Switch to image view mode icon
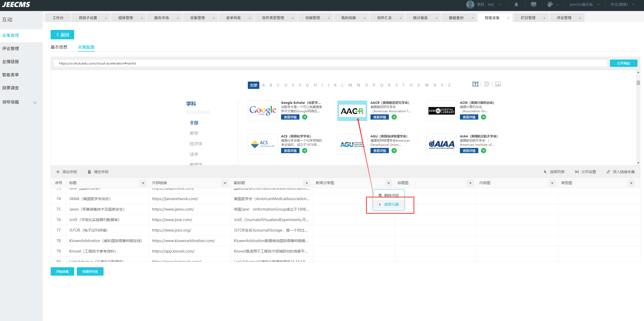This screenshot has height=321, width=644. (x=498, y=84)
